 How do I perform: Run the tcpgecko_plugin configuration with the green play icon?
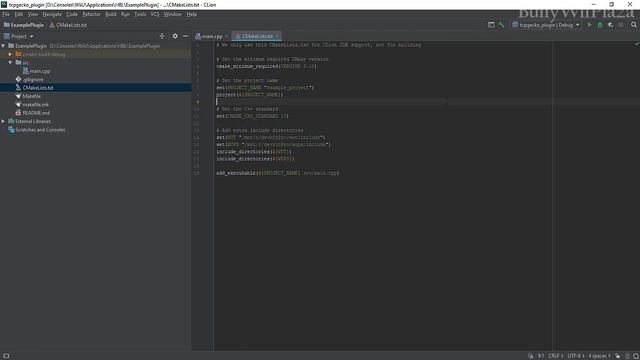tap(589, 25)
